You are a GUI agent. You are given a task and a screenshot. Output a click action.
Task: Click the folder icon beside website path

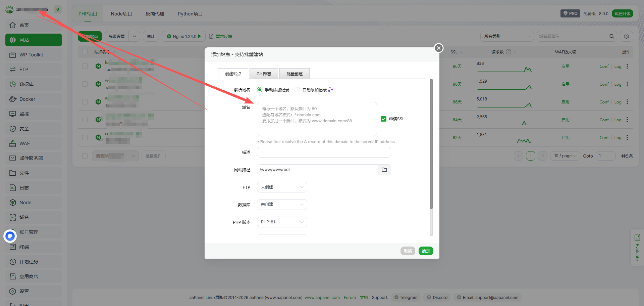(384, 170)
